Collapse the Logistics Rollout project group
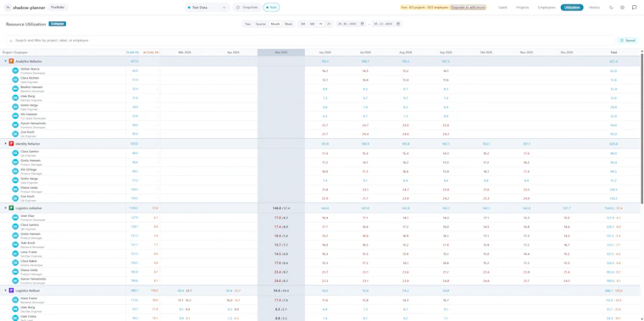Image resolution: width=644 pixels, height=321 pixels. coord(5,291)
